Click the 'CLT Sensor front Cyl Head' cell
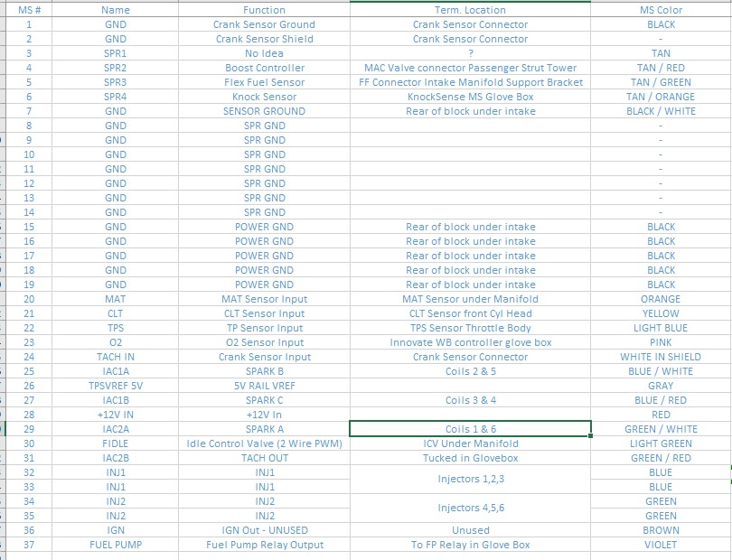The height and width of the screenshot is (560, 732). [470, 313]
